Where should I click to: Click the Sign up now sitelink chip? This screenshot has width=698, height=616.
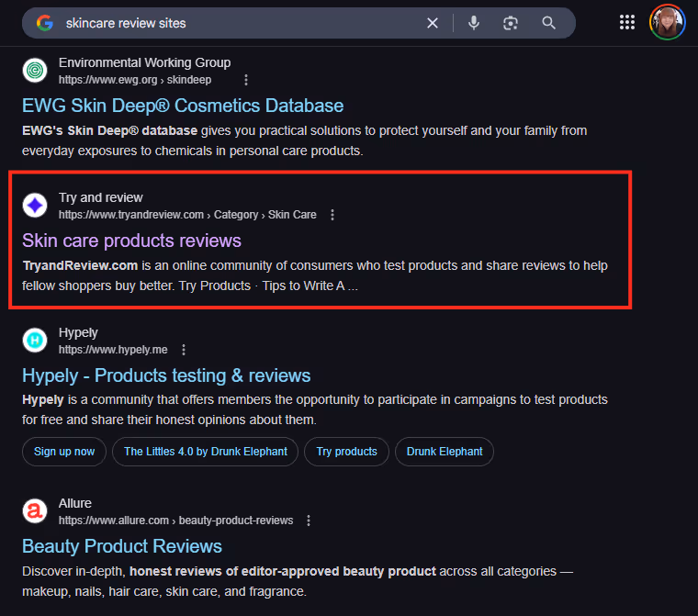(64, 452)
